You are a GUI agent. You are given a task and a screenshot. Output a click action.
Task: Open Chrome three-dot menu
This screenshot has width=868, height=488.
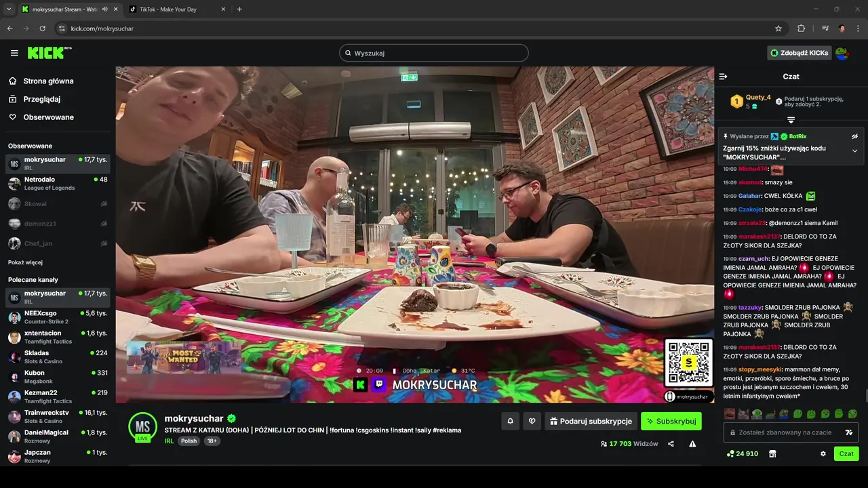click(859, 28)
